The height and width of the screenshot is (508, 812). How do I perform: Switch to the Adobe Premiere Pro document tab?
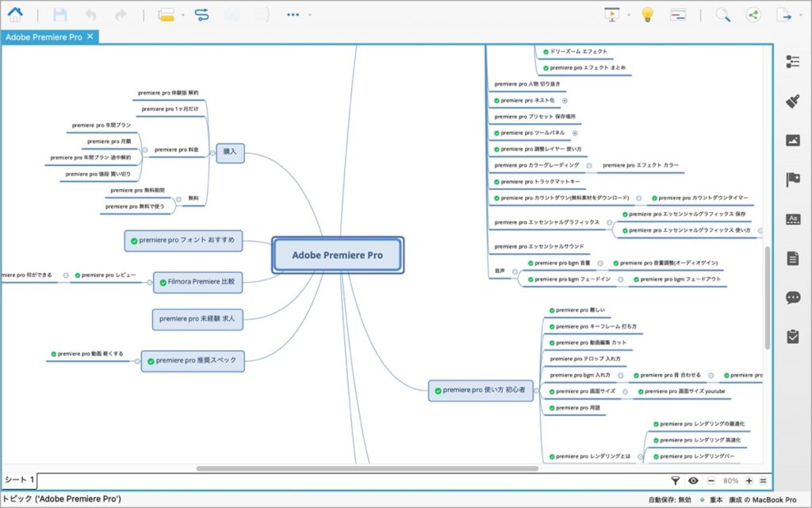pyautogui.click(x=44, y=37)
